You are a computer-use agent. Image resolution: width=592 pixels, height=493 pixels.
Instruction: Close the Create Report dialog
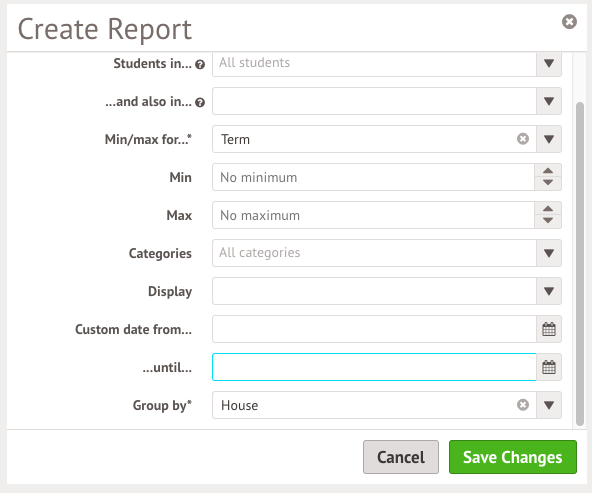pos(569,22)
